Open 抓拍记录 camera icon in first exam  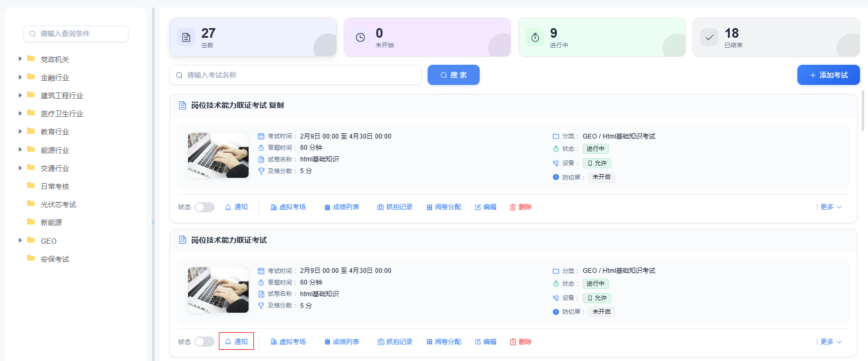pos(380,207)
